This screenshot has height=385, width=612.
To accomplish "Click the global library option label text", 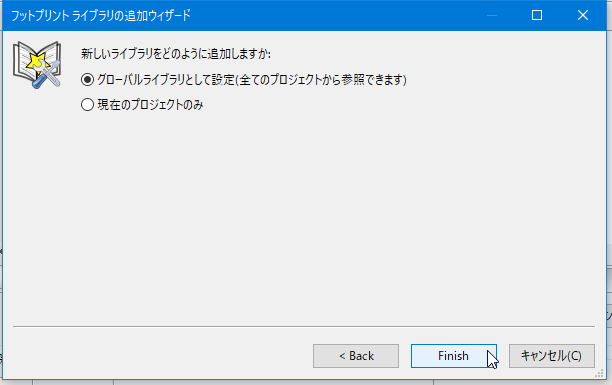I will point(252,80).
